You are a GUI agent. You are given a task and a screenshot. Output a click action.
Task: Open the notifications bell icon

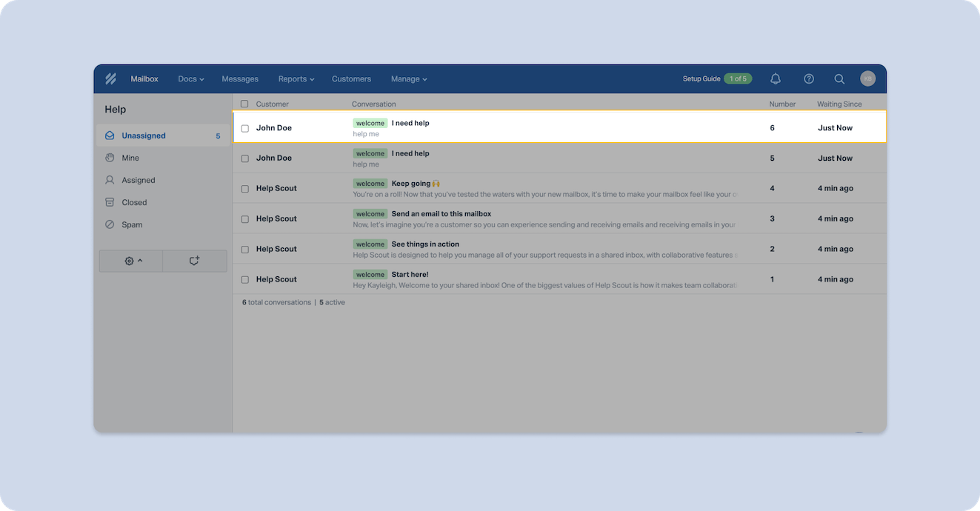[x=776, y=79]
